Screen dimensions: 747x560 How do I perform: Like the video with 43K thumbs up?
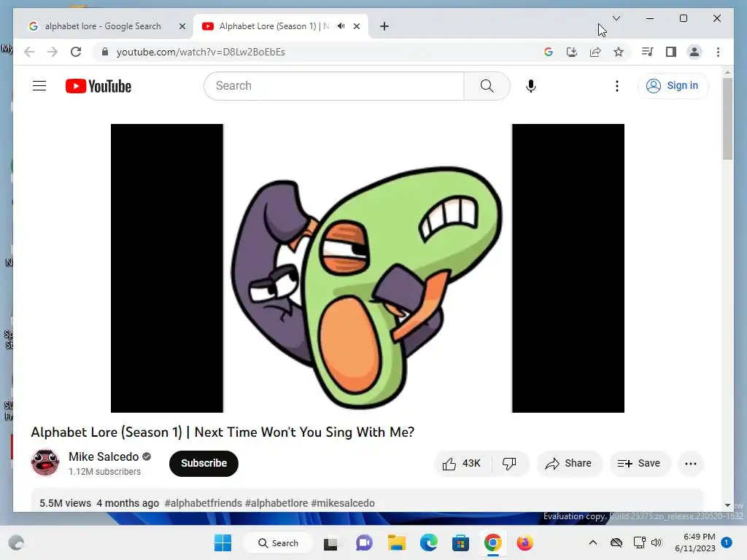pos(462,463)
